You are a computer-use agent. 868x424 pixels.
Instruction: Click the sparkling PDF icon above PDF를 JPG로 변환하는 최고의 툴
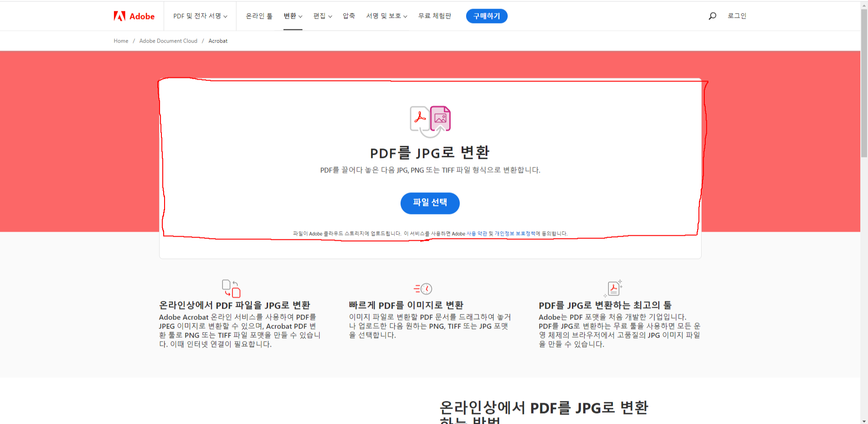pos(613,288)
